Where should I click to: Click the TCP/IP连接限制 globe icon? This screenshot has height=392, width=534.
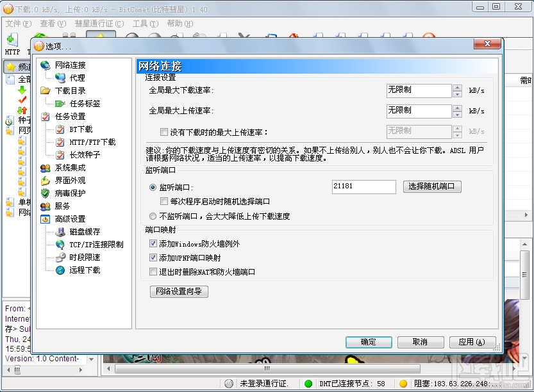tap(60, 244)
